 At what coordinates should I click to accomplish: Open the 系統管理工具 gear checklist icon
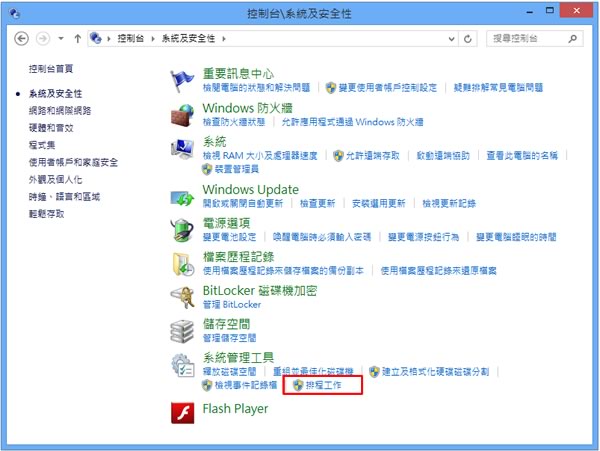(183, 365)
